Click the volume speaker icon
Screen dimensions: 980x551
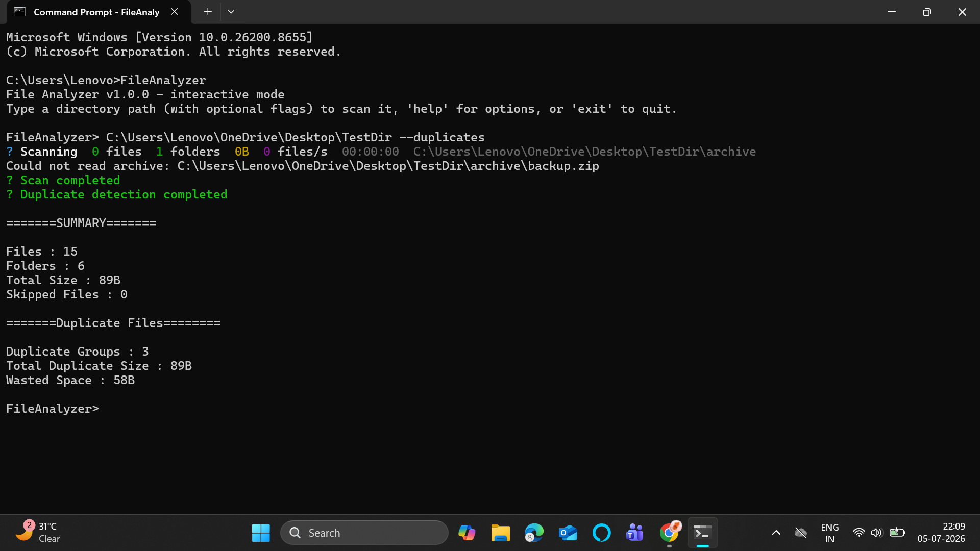tap(877, 533)
